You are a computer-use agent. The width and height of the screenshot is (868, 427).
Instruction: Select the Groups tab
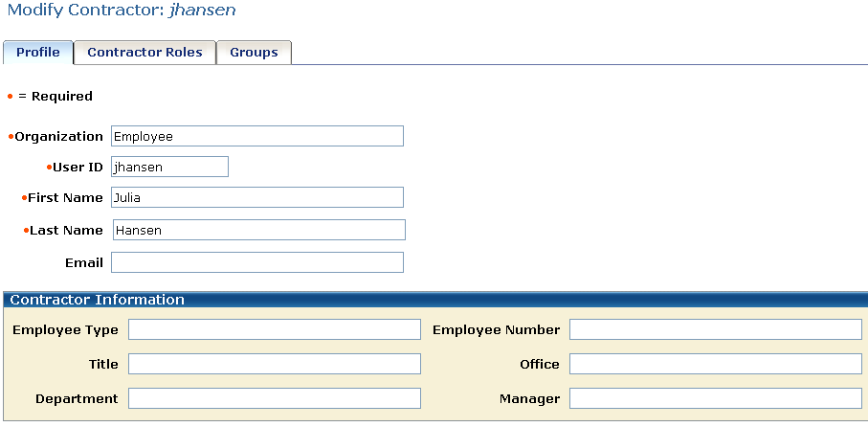(254, 53)
